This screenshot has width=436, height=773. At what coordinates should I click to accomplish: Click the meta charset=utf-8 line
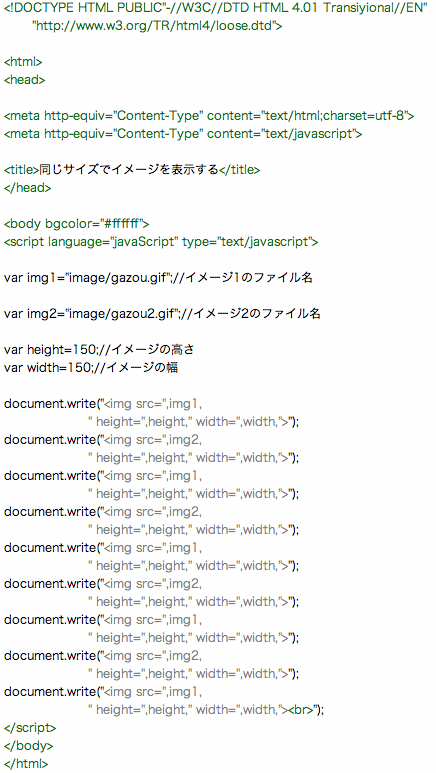(209, 116)
